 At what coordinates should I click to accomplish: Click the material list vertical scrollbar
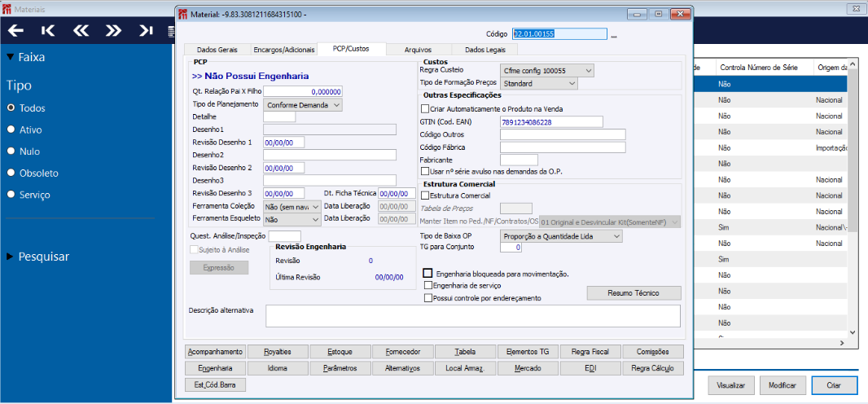853,204
